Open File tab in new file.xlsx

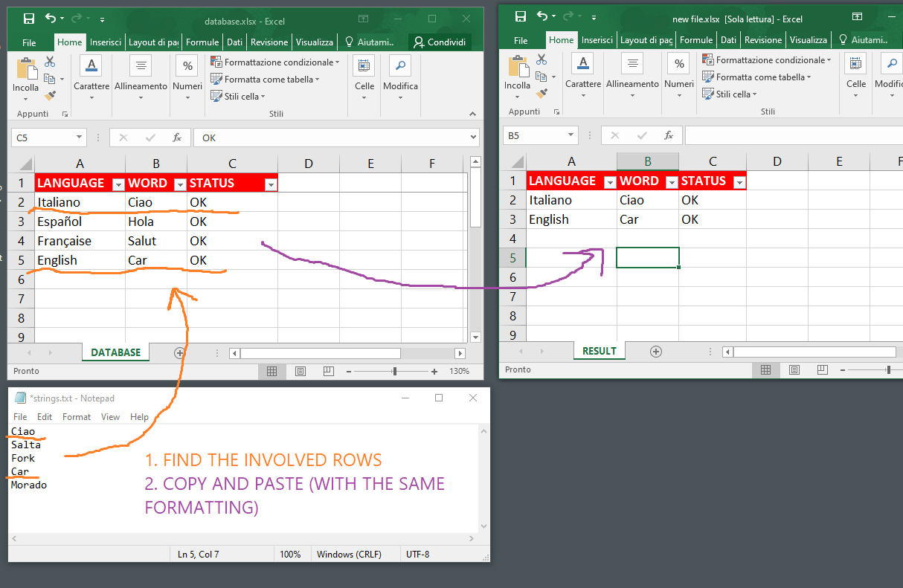click(x=521, y=40)
